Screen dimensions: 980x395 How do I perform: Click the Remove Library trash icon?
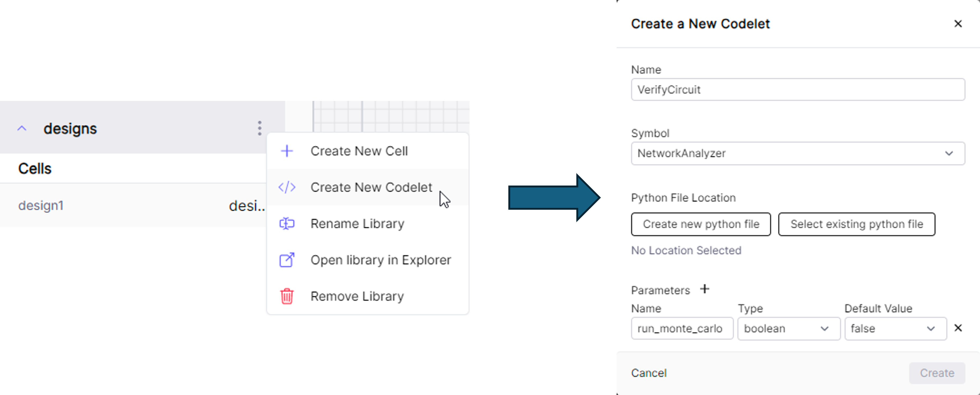click(x=287, y=296)
